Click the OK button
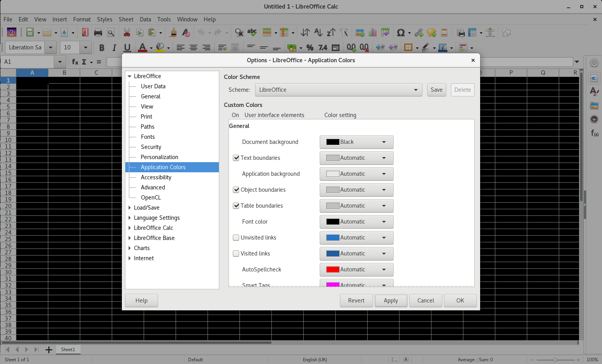The height and width of the screenshot is (364, 602). pyautogui.click(x=460, y=301)
